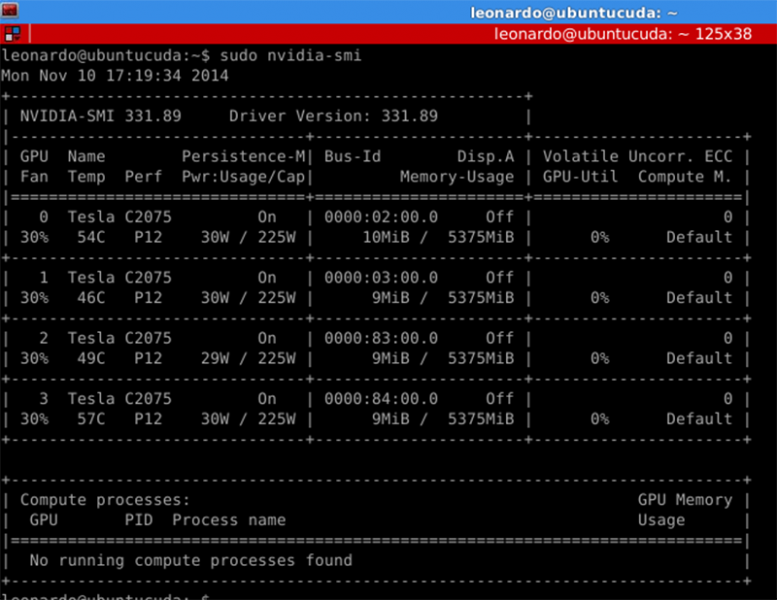Click 'Volatile Uncorr. ECC' header

(x=637, y=157)
